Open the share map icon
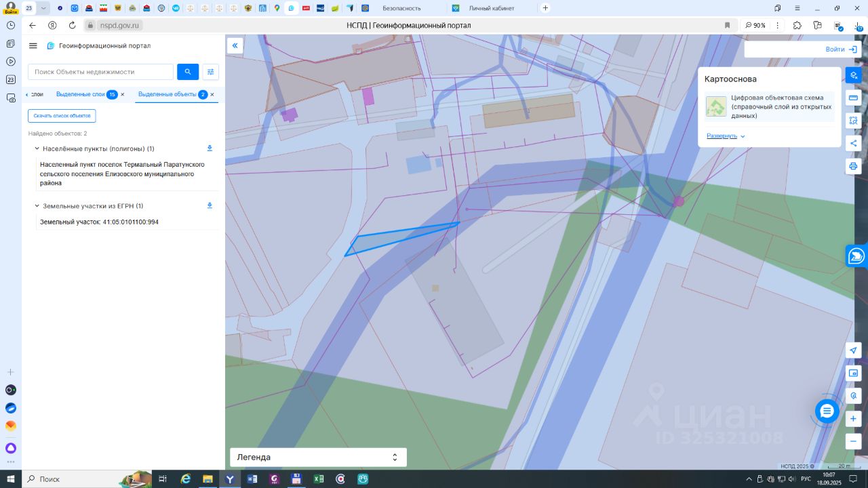This screenshot has width=868, height=488. coord(854,143)
